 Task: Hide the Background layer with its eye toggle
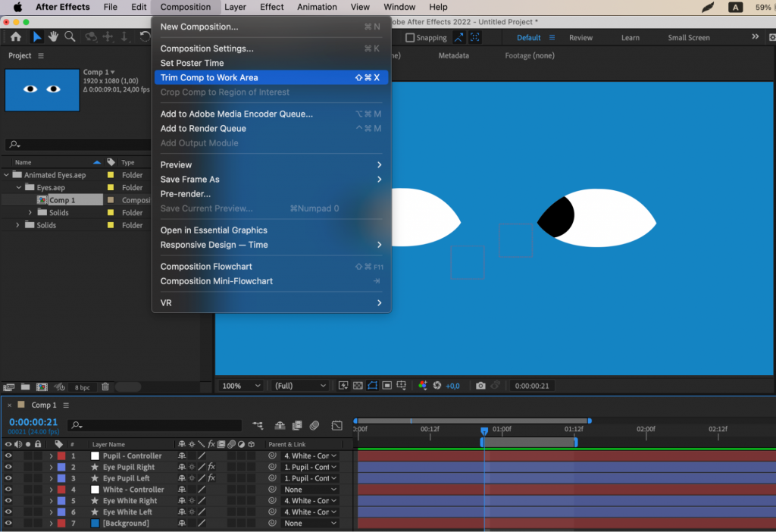click(8, 523)
